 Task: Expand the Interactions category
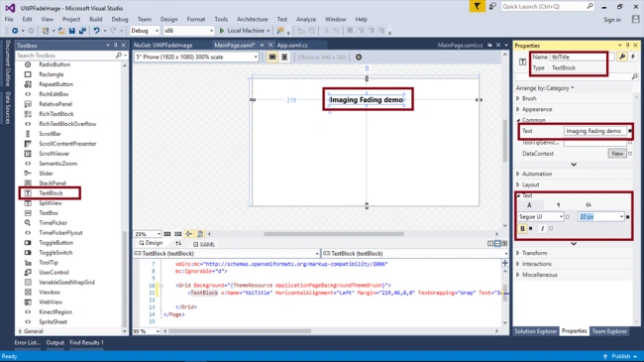click(x=517, y=264)
